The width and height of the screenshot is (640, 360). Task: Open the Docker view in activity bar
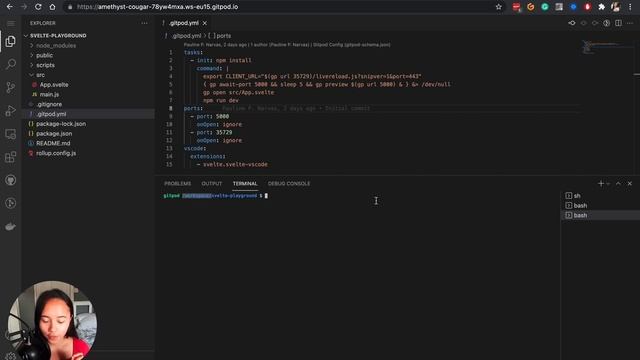[11, 227]
